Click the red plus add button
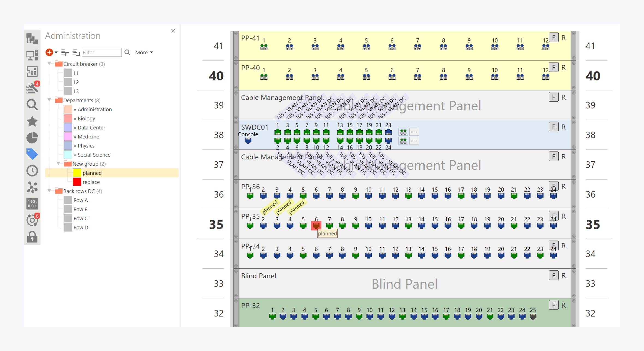Viewport: 644px width, 351px height. click(x=49, y=52)
